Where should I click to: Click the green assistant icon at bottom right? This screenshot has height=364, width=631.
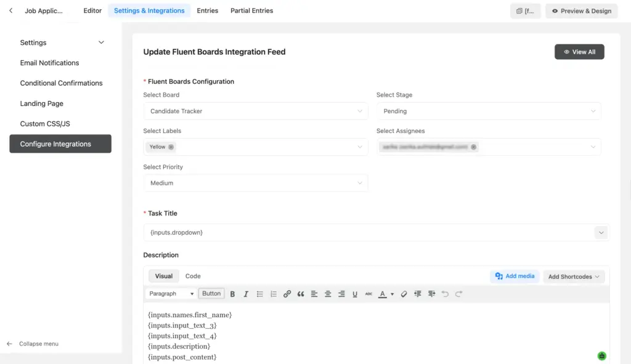click(601, 356)
